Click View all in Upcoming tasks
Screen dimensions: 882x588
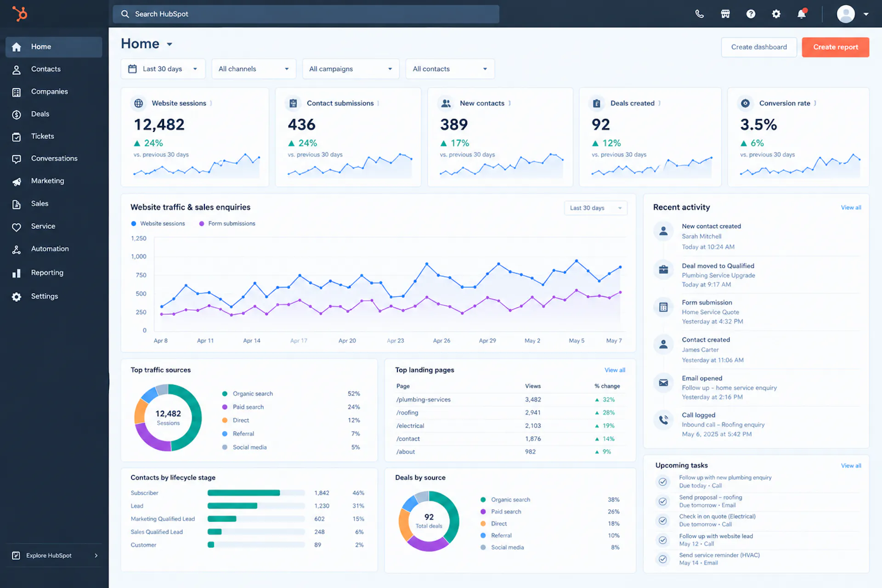851,466
